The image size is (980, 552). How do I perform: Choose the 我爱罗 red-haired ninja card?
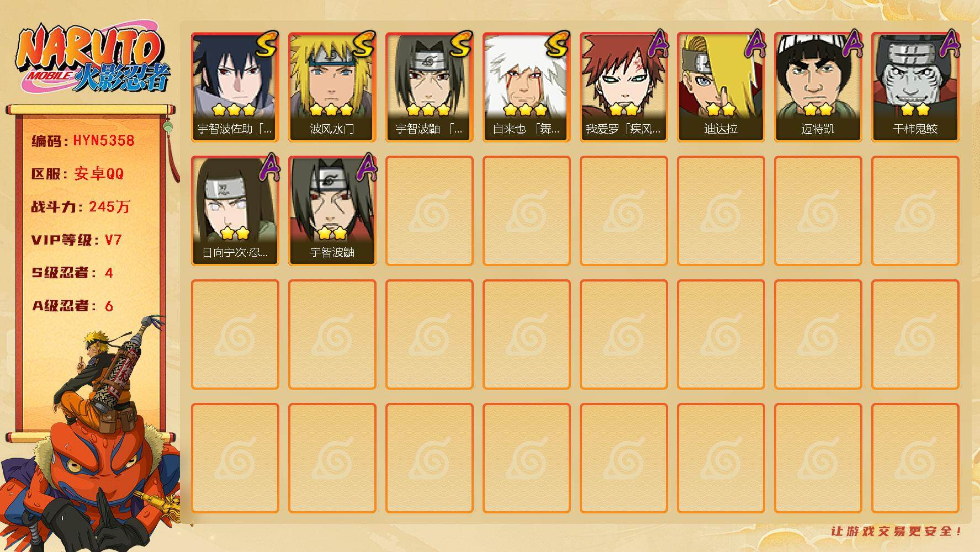pyautogui.click(x=623, y=87)
